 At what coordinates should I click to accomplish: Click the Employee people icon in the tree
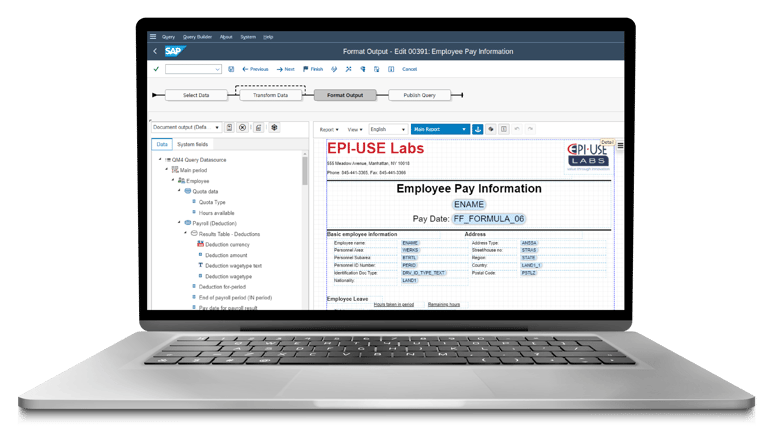pyautogui.click(x=181, y=180)
